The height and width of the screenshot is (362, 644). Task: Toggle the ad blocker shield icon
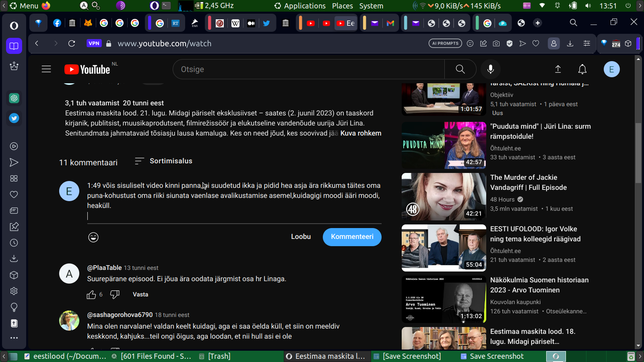coord(510,43)
